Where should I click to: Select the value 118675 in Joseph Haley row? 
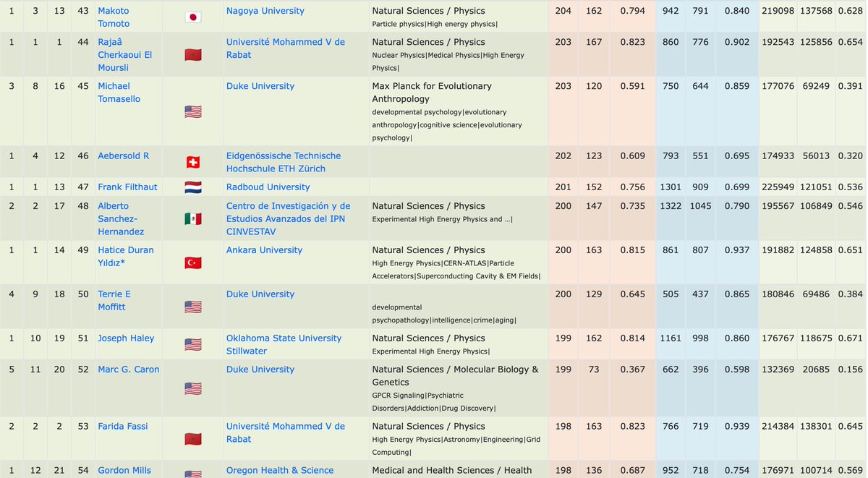tap(815, 338)
